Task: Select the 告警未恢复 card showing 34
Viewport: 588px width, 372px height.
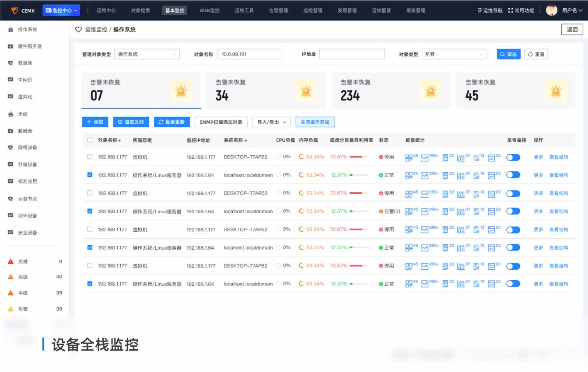Action: pos(266,90)
